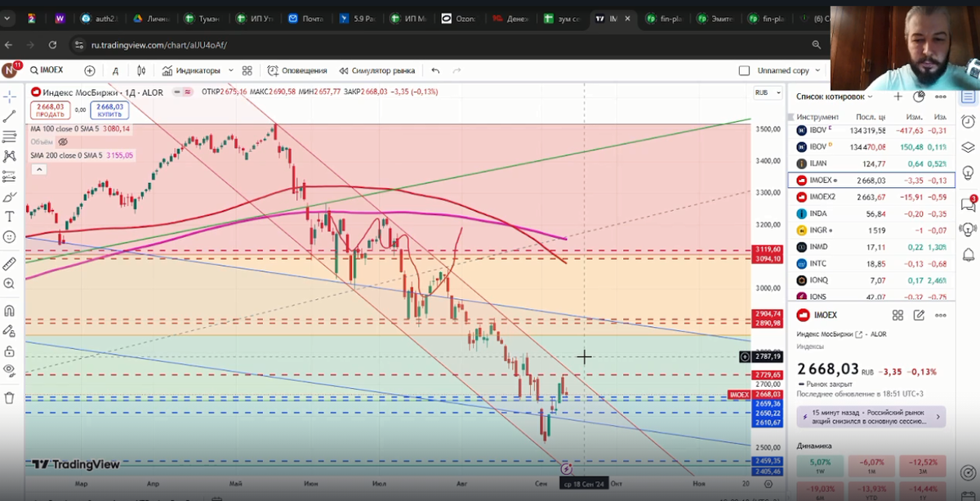The width and height of the screenshot is (980, 501).
Task: Select the ILMN row in watchlist
Action: [871, 163]
